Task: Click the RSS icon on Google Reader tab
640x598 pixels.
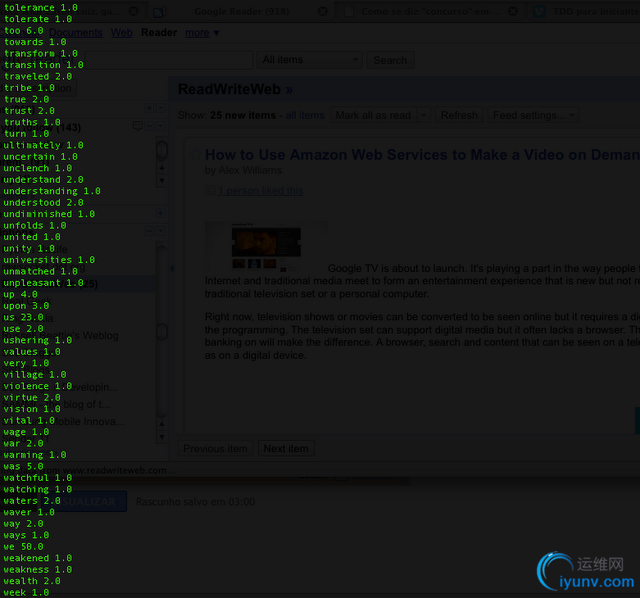Action: [x=158, y=12]
